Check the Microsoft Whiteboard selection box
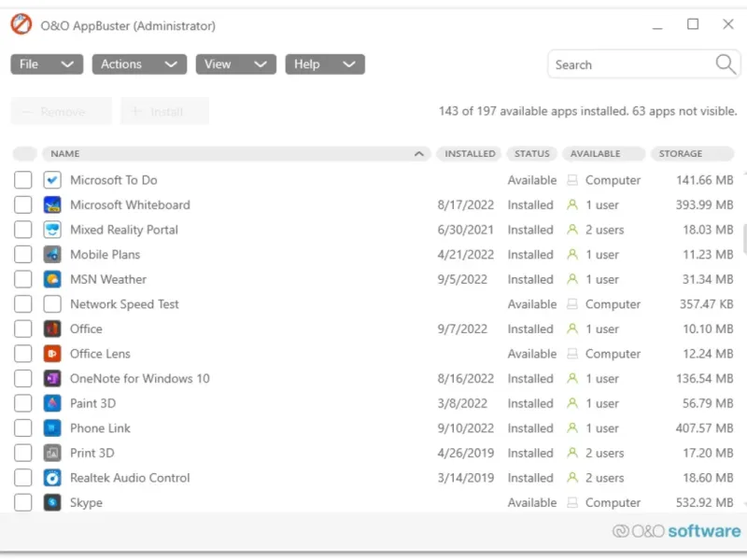This screenshot has height=560, width=747. pyautogui.click(x=22, y=204)
